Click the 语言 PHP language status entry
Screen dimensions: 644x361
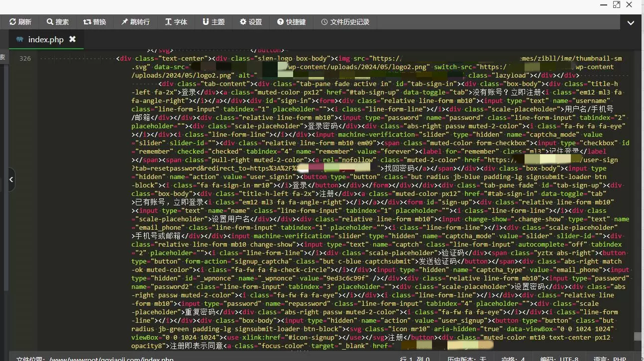click(x=610, y=359)
